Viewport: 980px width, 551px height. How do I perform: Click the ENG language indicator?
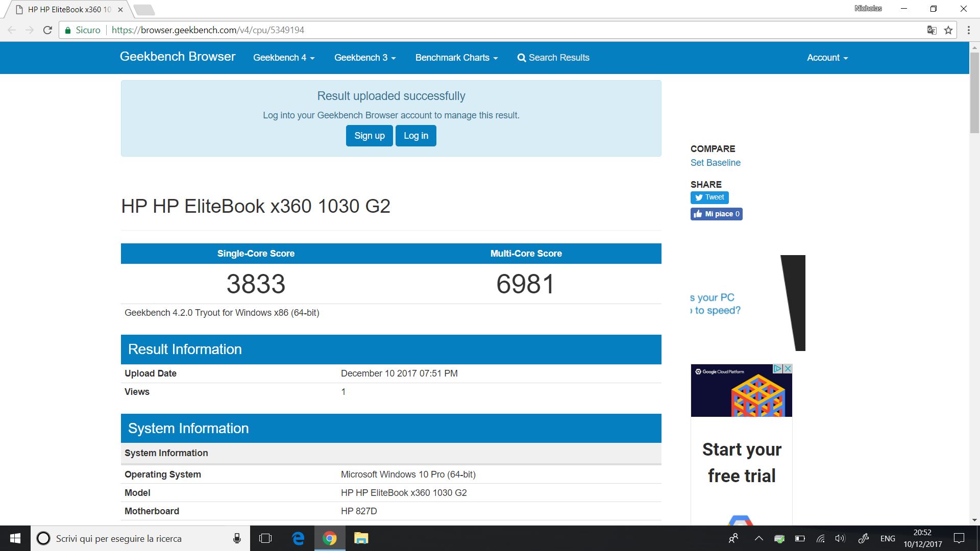pos(888,538)
